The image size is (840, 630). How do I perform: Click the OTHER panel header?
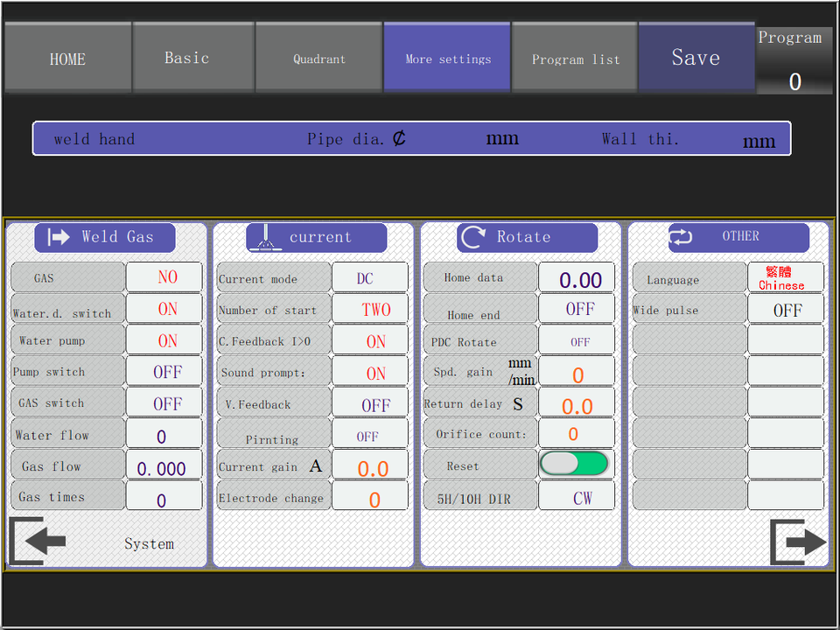pos(738,237)
